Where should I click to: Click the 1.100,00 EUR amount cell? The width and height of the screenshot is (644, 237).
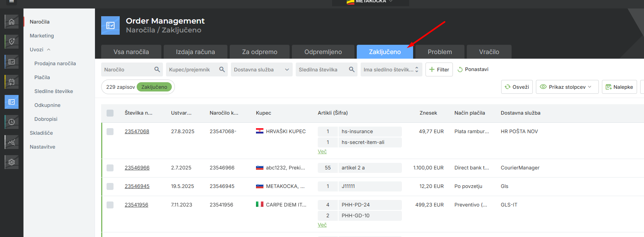429,168
